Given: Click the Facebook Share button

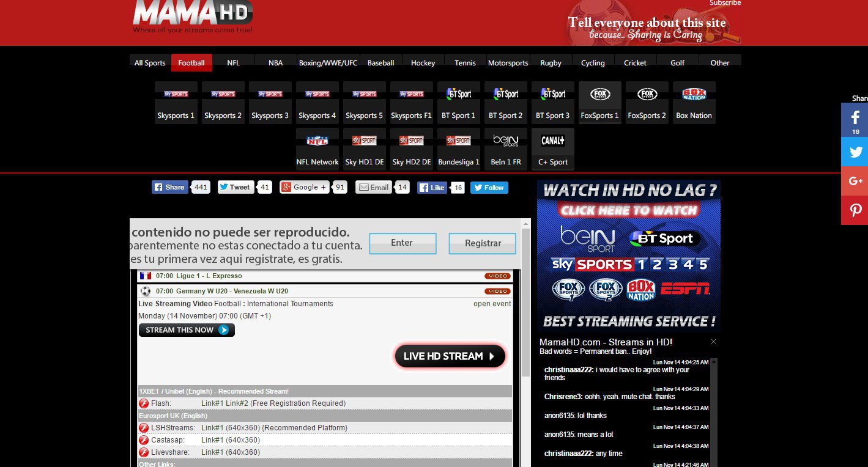Looking at the screenshot, I should coord(169,188).
